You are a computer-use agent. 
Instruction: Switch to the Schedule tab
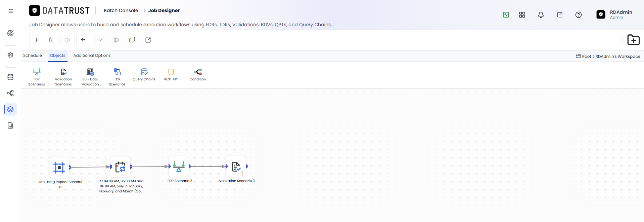click(x=33, y=55)
